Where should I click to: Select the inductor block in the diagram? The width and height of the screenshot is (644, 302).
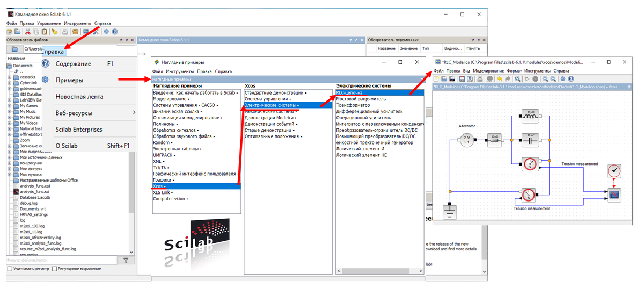(529, 117)
